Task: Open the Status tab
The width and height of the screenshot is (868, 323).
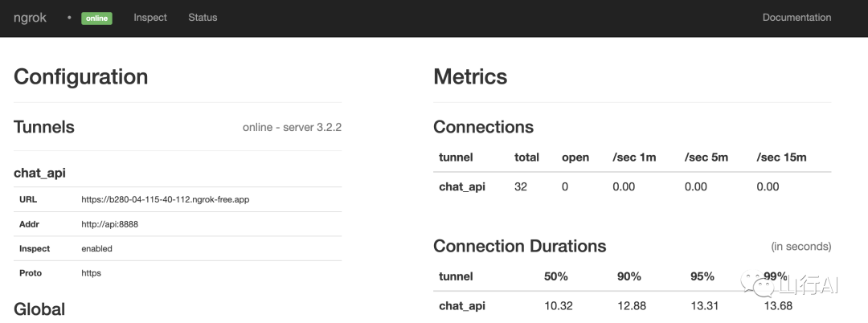Action: (x=203, y=18)
